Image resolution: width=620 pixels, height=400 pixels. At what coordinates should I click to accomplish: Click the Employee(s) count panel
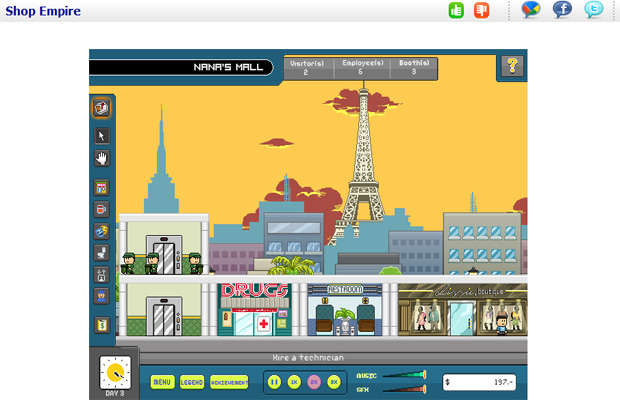point(362,68)
